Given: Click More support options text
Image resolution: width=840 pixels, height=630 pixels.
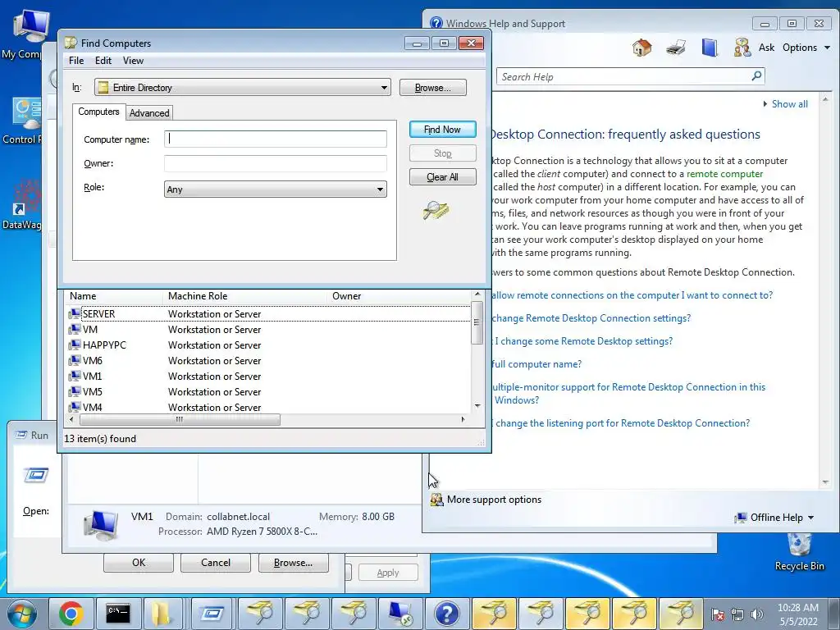Looking at the screenshot, I should click(x=494, y=500).
